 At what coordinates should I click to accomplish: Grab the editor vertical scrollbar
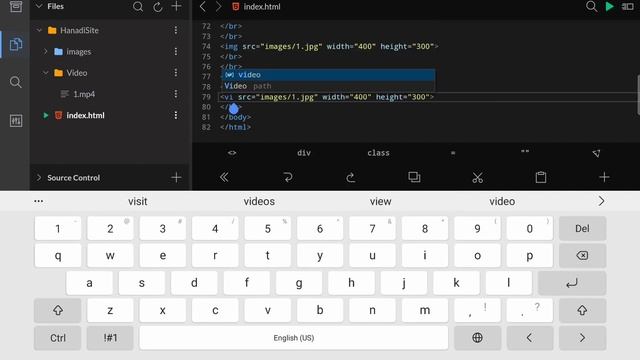638,95
